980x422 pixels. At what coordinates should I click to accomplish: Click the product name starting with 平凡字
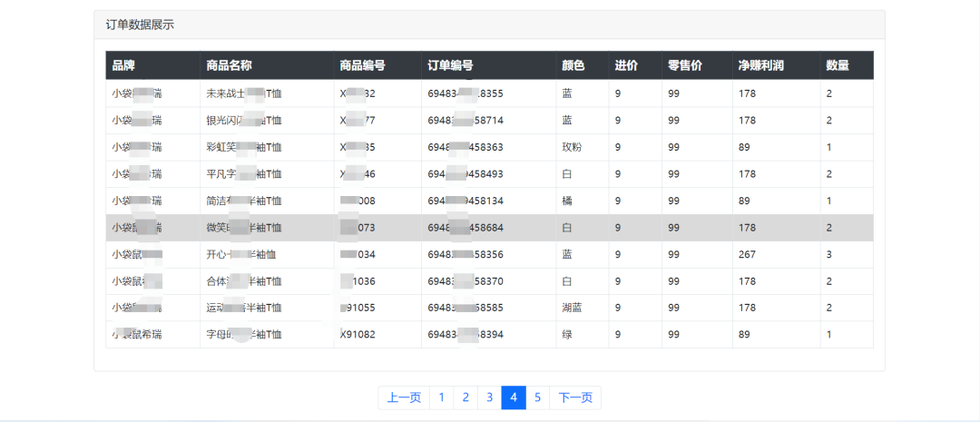click(244, 174)
